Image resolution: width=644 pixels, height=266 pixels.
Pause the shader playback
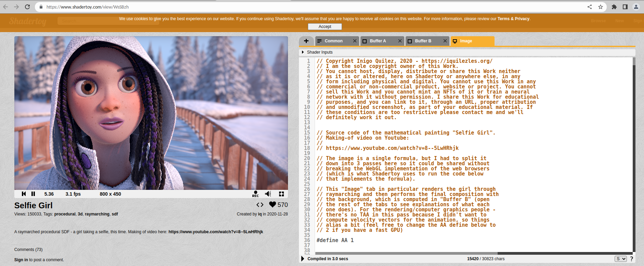pyautogui.click(x=33, y=194)
